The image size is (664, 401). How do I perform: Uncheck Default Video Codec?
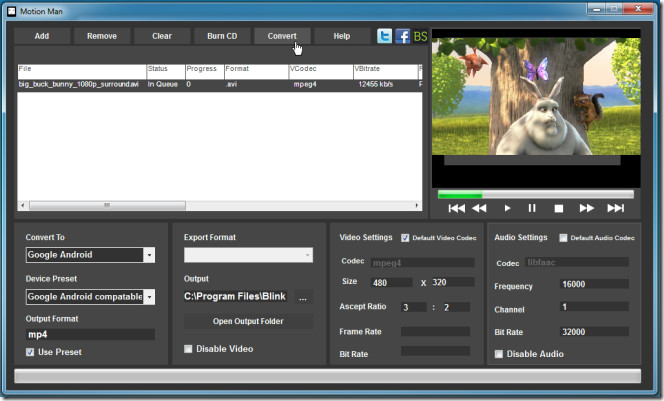[405, 238]
